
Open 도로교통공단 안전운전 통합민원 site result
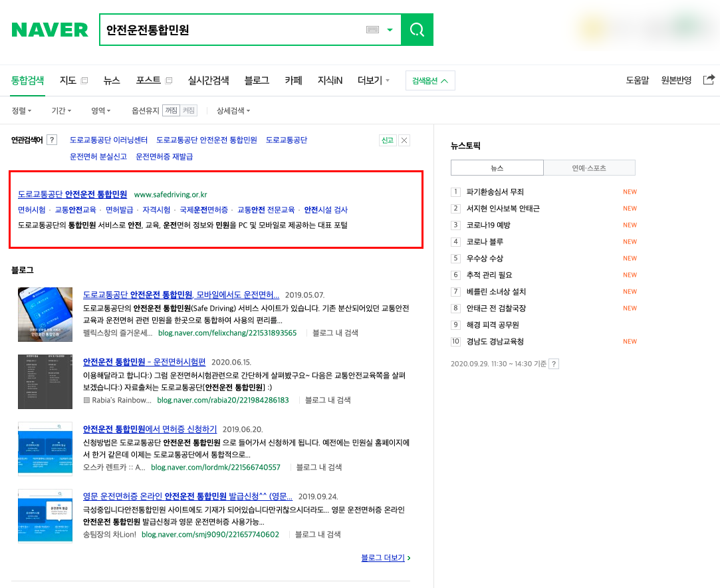click(72, 194)
